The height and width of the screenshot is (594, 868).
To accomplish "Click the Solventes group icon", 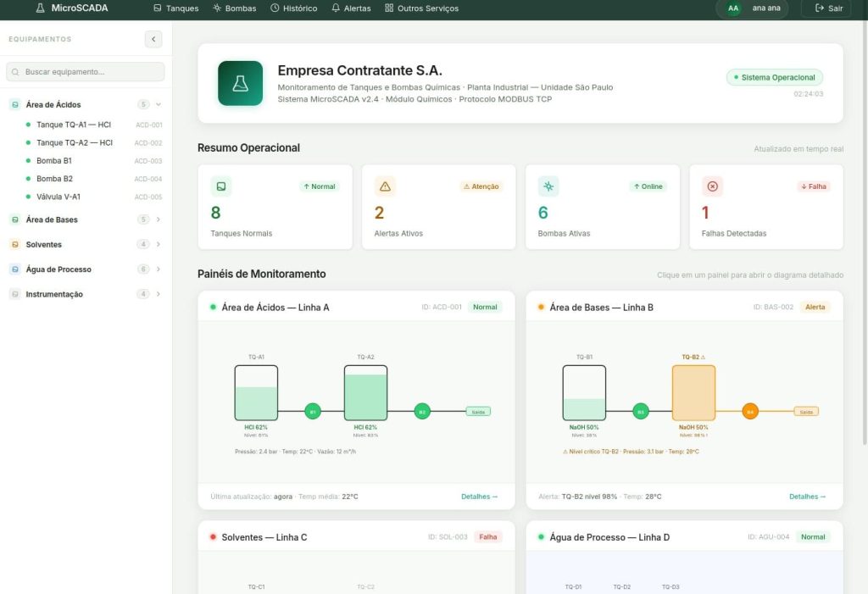I will click(x=15, y=244).
